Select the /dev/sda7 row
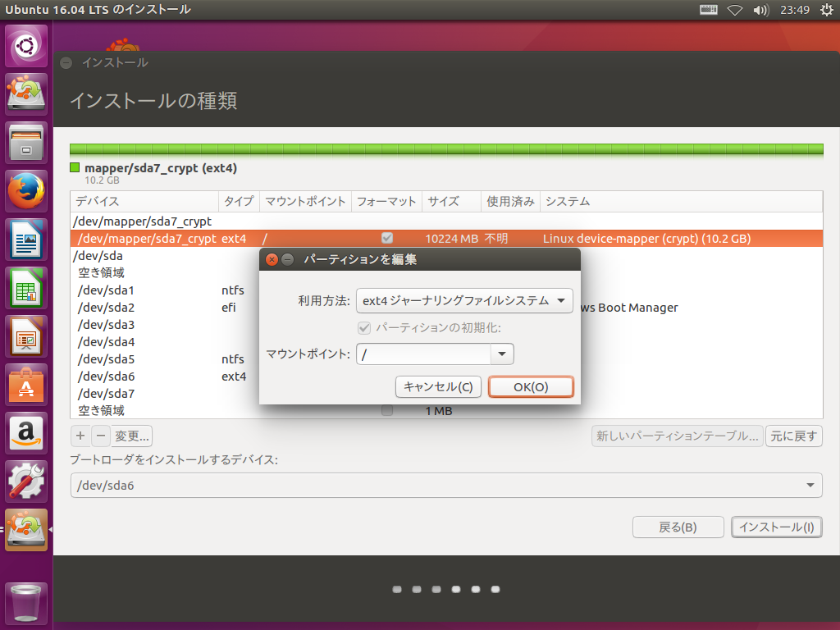Image resolution: width=840 pixels, height=630 pixels. pyautogui.click(x=164, y=393)
